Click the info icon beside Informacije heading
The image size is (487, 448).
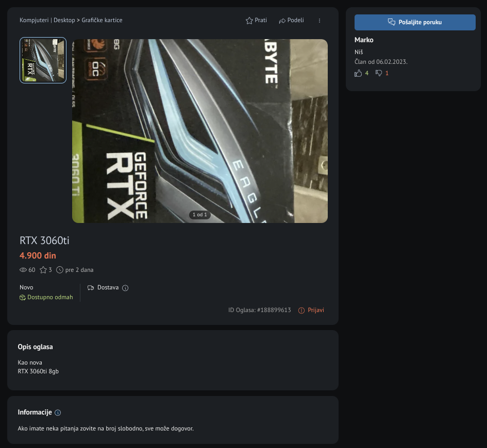58,412
